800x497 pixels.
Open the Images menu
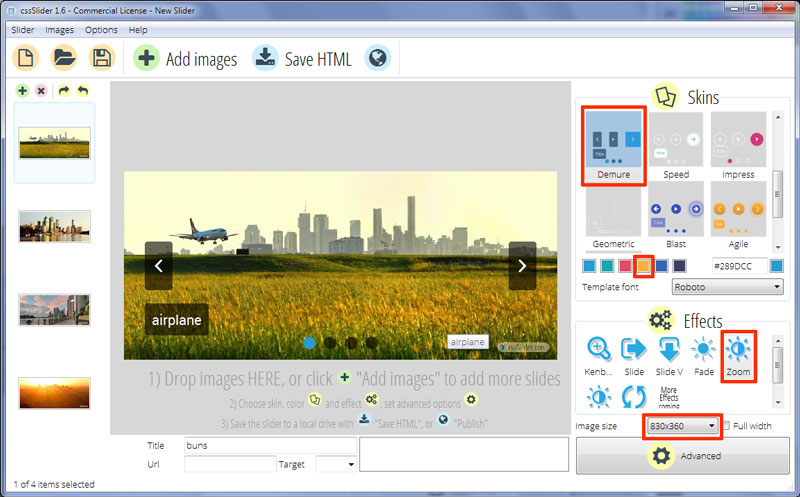[60, 30]
